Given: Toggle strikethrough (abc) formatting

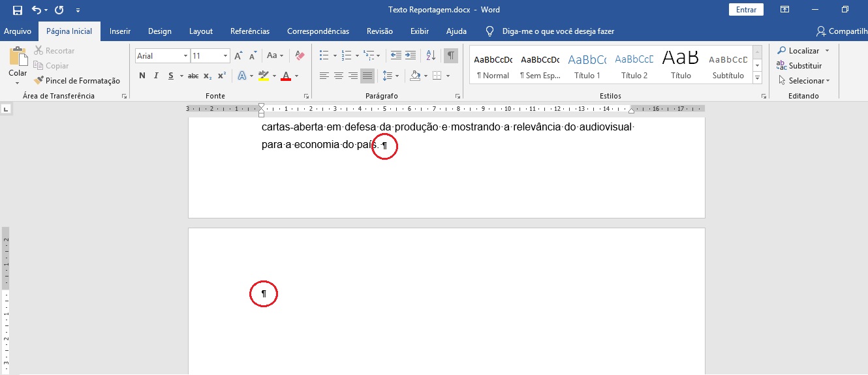Looking at the screenshot, I should 193,76.
